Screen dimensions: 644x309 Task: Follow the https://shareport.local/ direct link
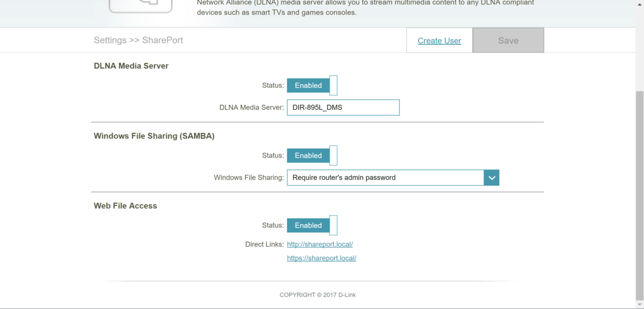coord(321,259)
